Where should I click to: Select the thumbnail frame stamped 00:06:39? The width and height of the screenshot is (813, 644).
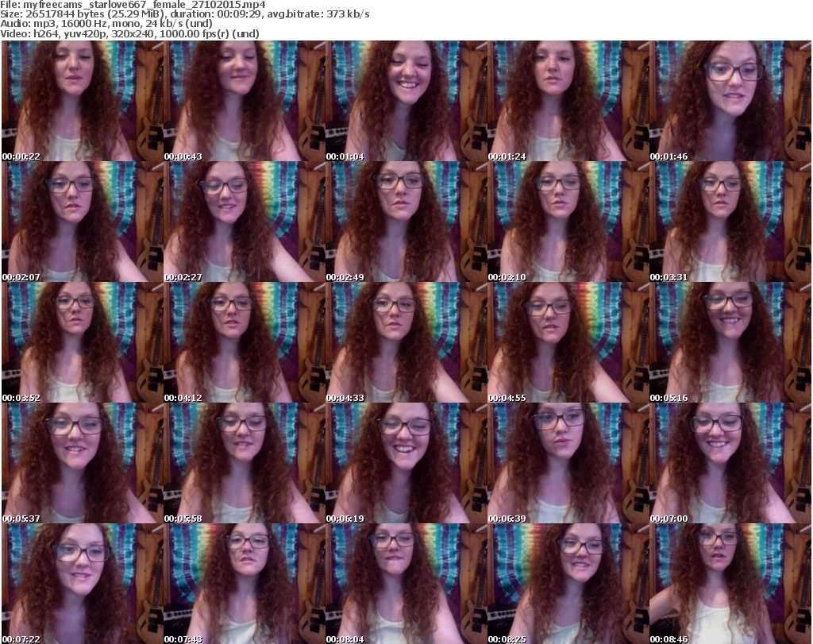(x=568, y=463)
